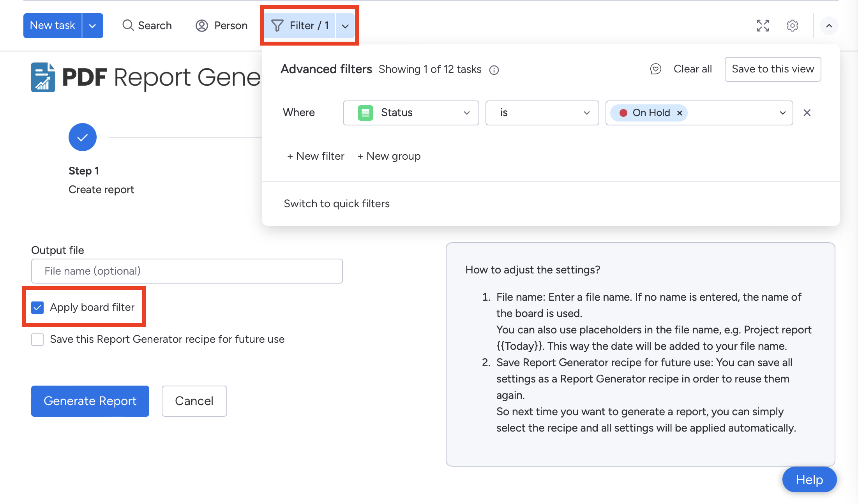Screen dimensions: 858x504
Task: Open the 'is' condition dropdown
Action: point(542,113)
